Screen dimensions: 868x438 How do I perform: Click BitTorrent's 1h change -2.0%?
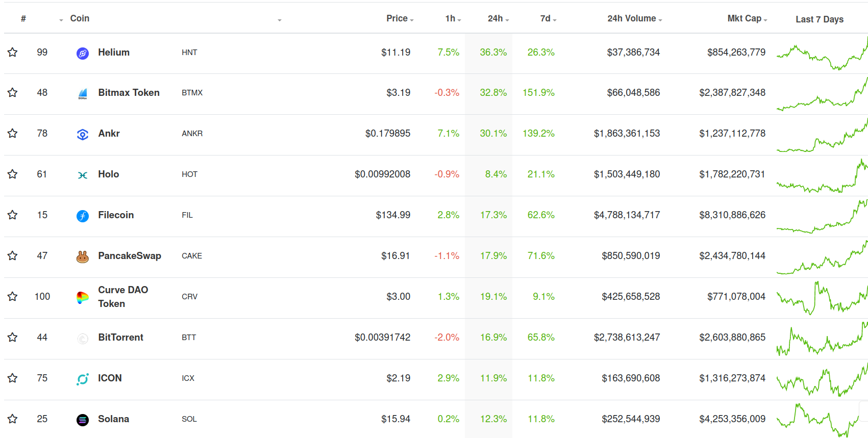click(447, 337)
